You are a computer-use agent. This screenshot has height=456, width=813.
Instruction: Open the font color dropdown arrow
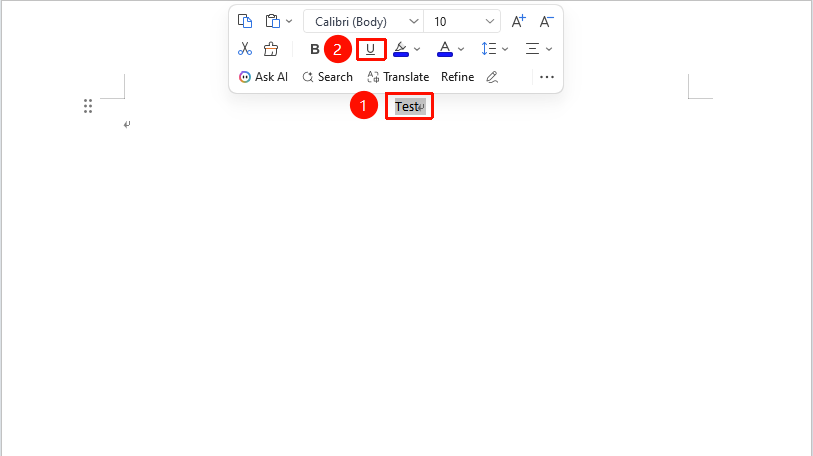(461, 49)
